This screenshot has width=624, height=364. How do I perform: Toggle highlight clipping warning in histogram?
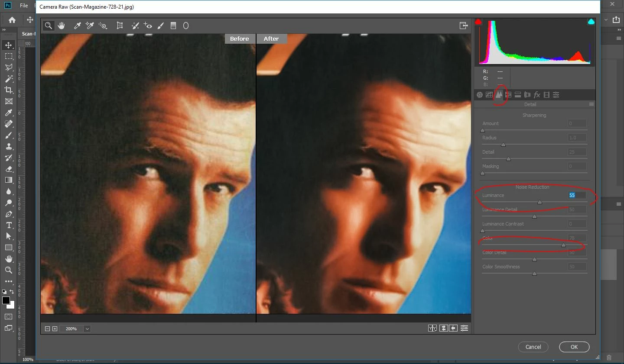click(591, 22)
